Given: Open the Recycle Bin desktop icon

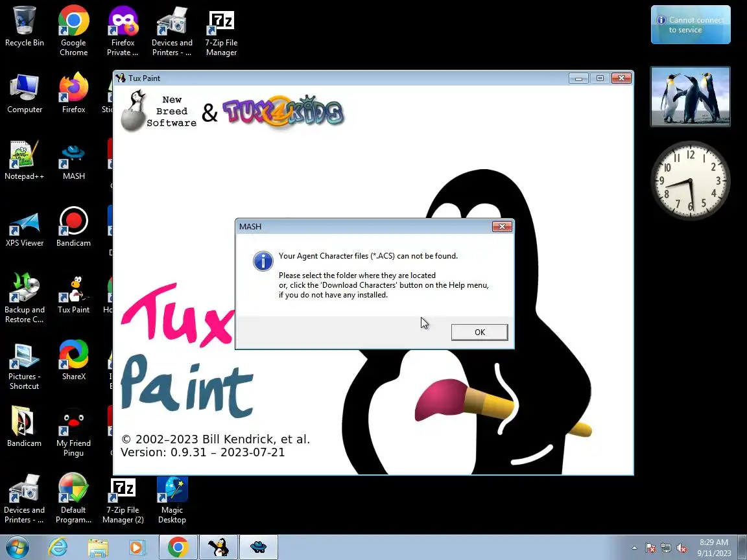Looking at the screenshot, I should tap(24, 27).
